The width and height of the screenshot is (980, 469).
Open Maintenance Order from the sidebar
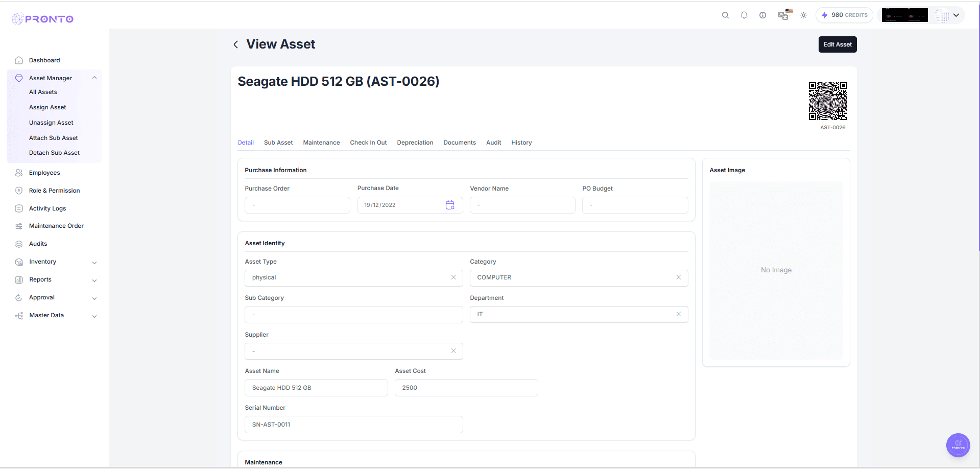click(x=56, y=225)
